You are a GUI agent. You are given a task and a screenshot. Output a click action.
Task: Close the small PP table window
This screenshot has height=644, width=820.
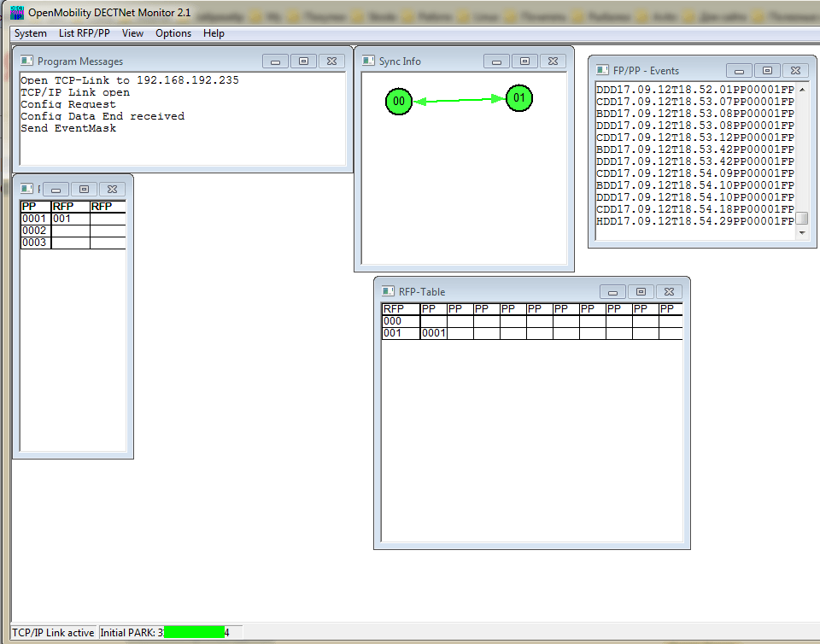(112, 190)
